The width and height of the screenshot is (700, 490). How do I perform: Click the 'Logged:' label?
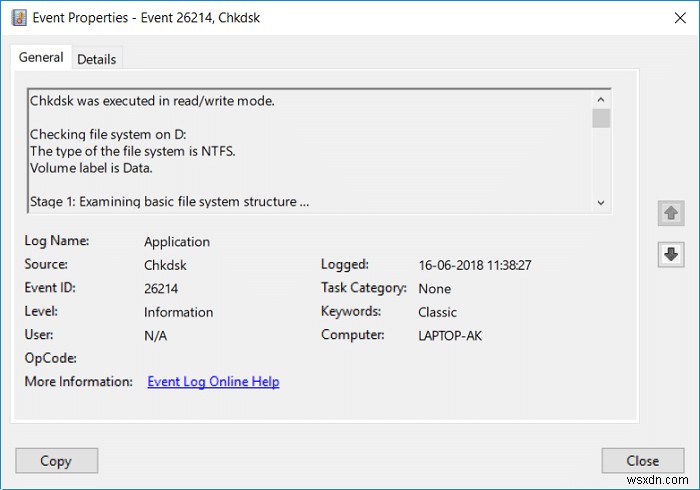pos(345,264)
